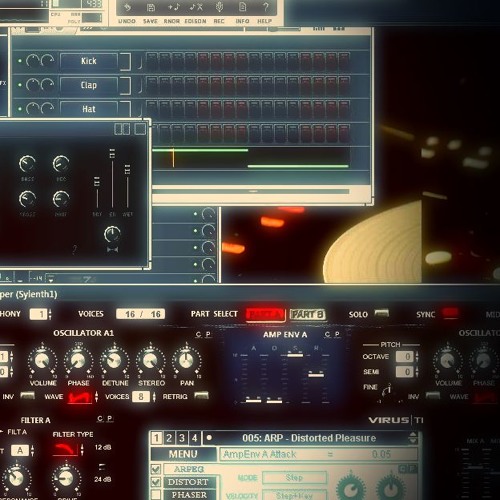Select the Hat channel button
This screenshot has height=500, width=500.
[x=89, y=109]
